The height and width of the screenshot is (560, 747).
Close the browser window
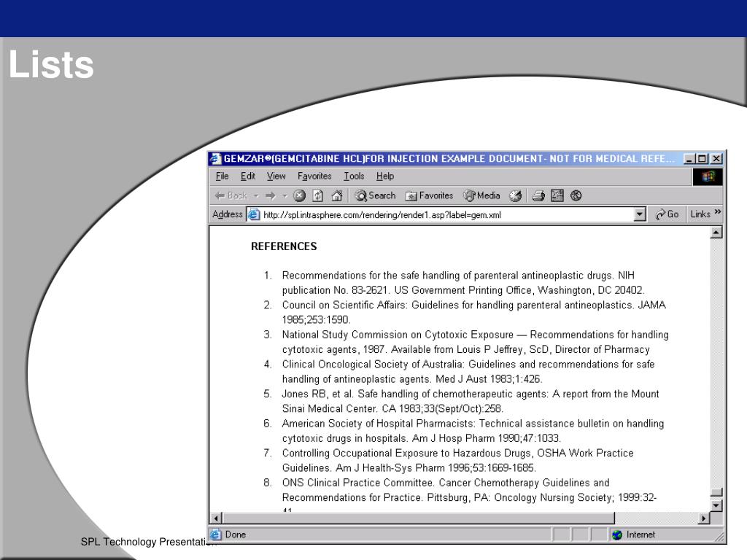[x=716, y=158]
